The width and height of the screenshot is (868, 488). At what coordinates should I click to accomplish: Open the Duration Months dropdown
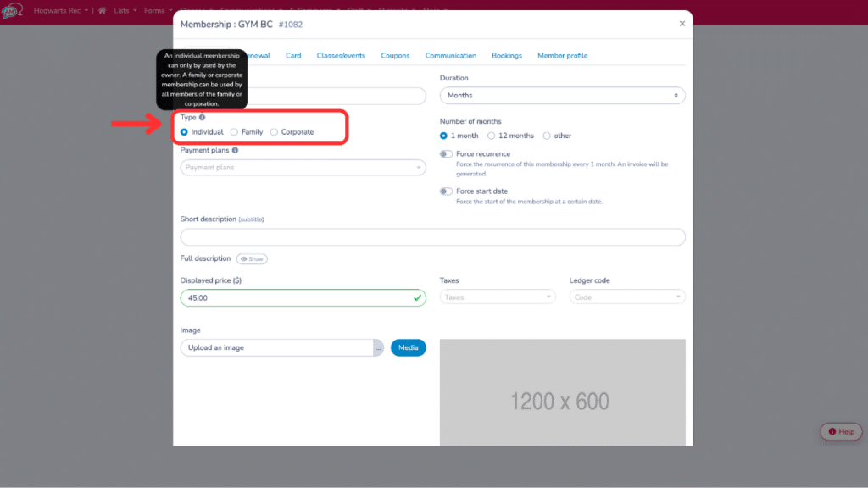click(562, 95)
